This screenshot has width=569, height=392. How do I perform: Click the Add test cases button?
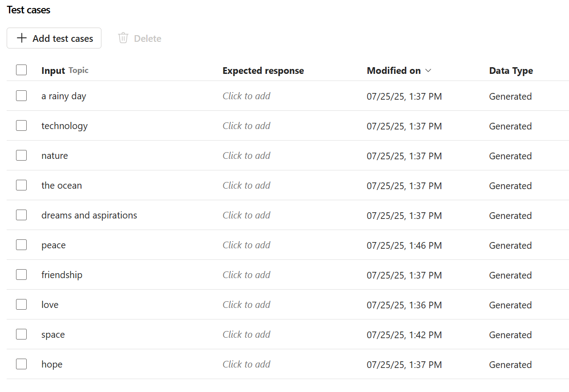(x=54, y=38)
